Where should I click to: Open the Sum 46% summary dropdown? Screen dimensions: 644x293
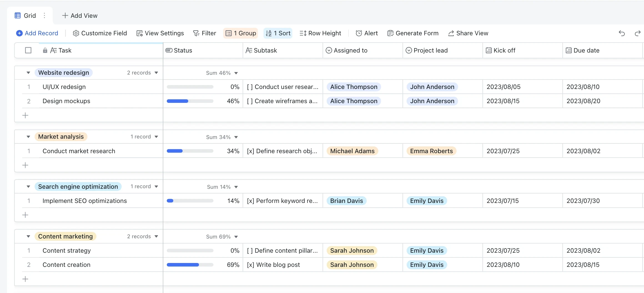point(236,73)
